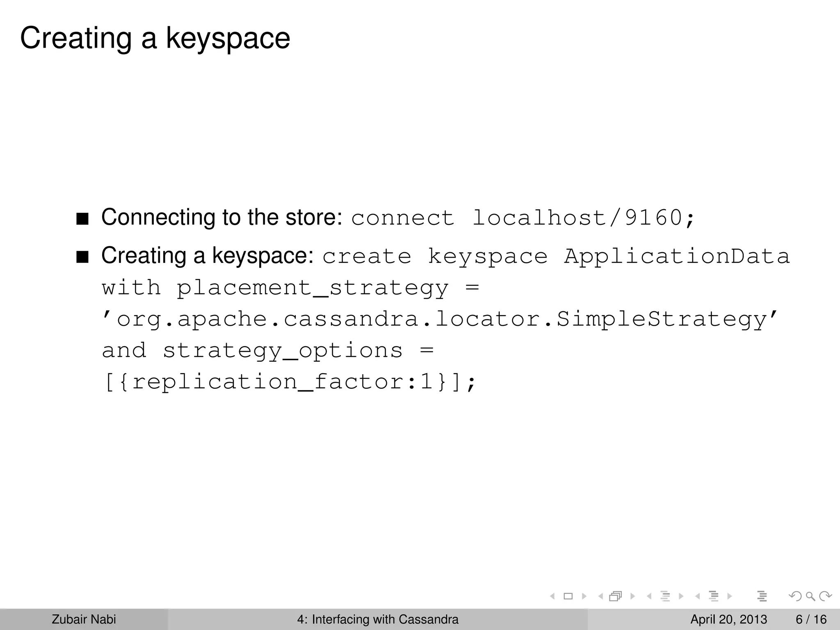Click the stacked frames navigation icon
The image size is (840, 630).
click(x=616, y=596)
